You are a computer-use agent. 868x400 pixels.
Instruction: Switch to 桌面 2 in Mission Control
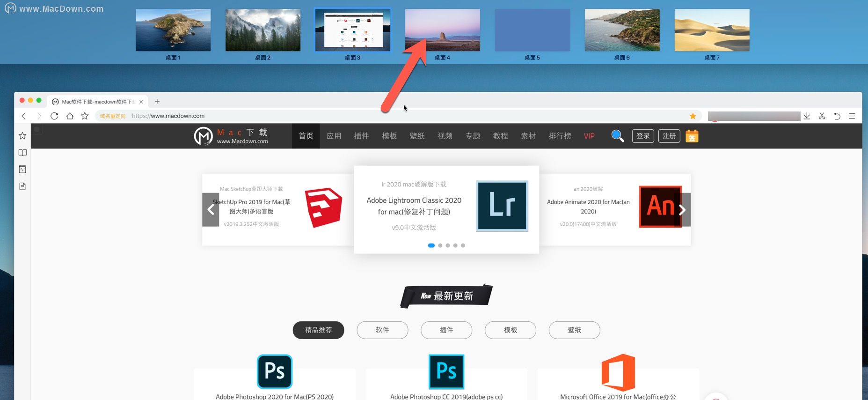(x=263, y=30)
